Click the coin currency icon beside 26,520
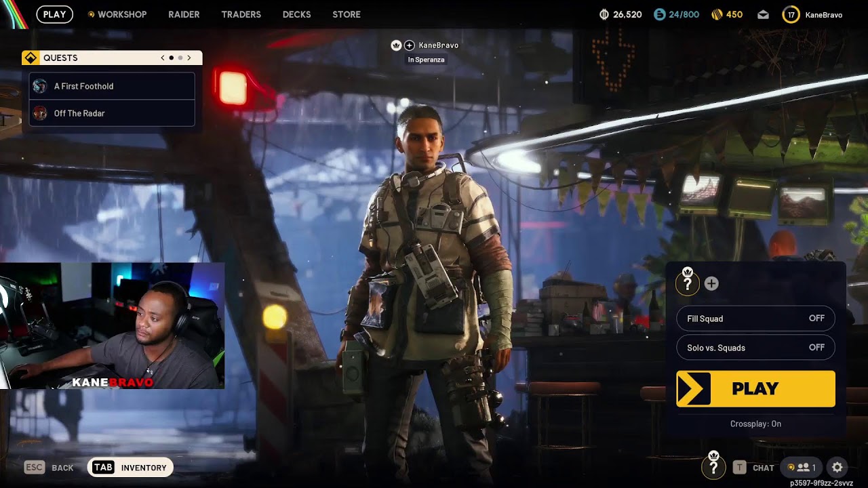 [x=604, y=14]
